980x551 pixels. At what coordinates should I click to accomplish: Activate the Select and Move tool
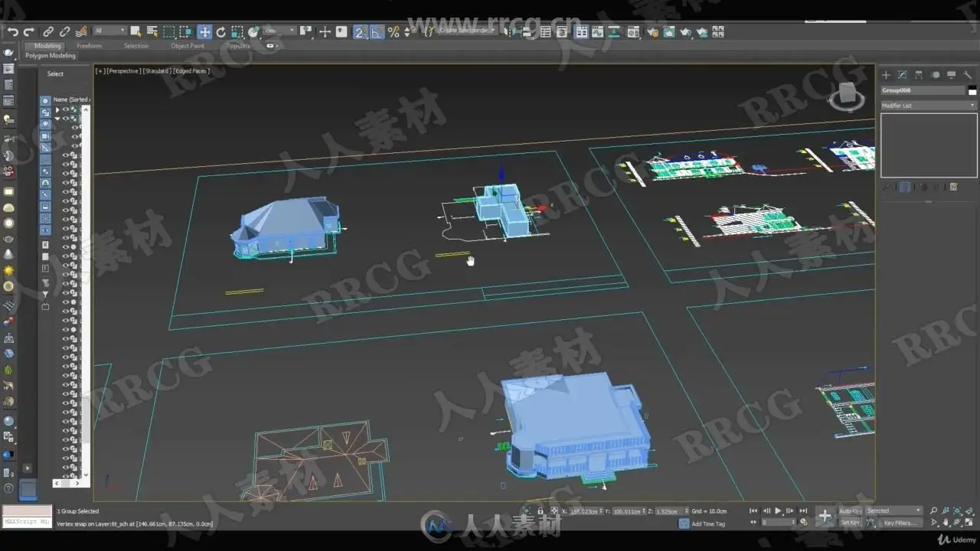[x=204, y=32]
